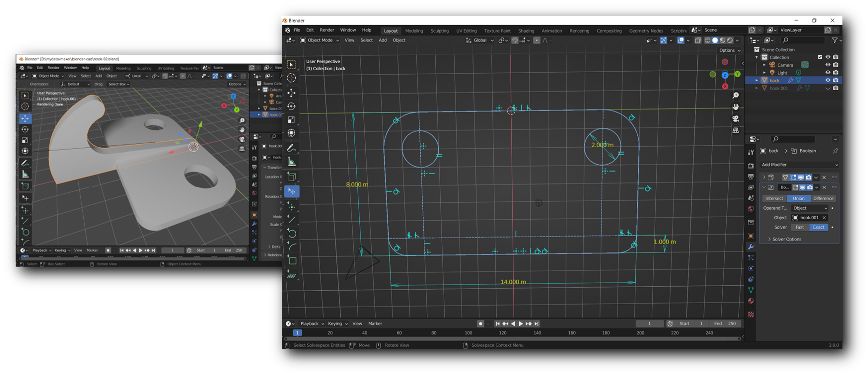The image size is (868, 375).
Task: Collapse the Boolean modifier panel
Action: (764, 187)
